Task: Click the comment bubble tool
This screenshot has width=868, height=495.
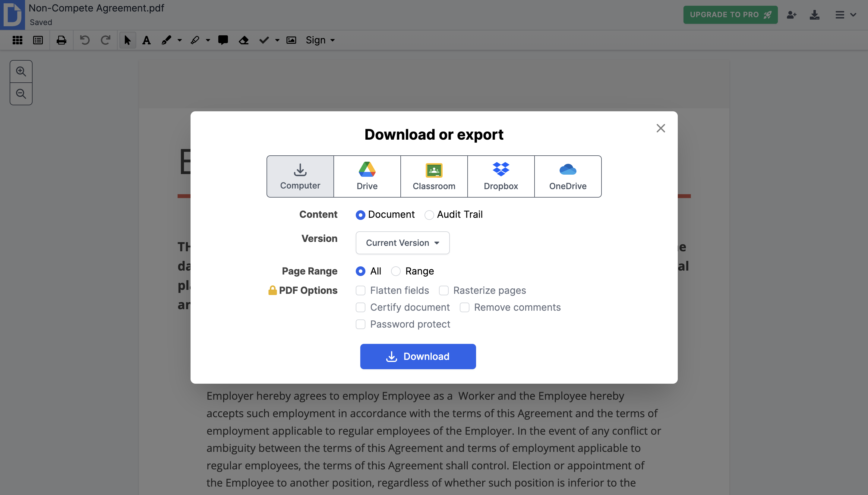Action: coord(223,40)
